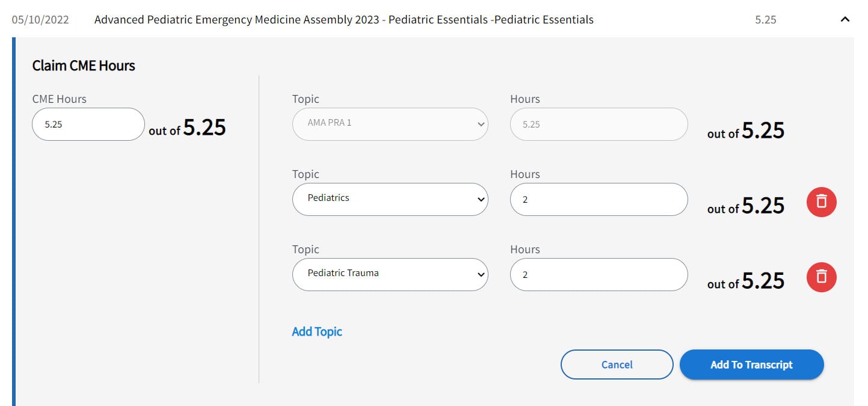Click the AMA PRA 1 hours field
The height and width of the screenshot is (406, 868).
click(x=599, y=124)
